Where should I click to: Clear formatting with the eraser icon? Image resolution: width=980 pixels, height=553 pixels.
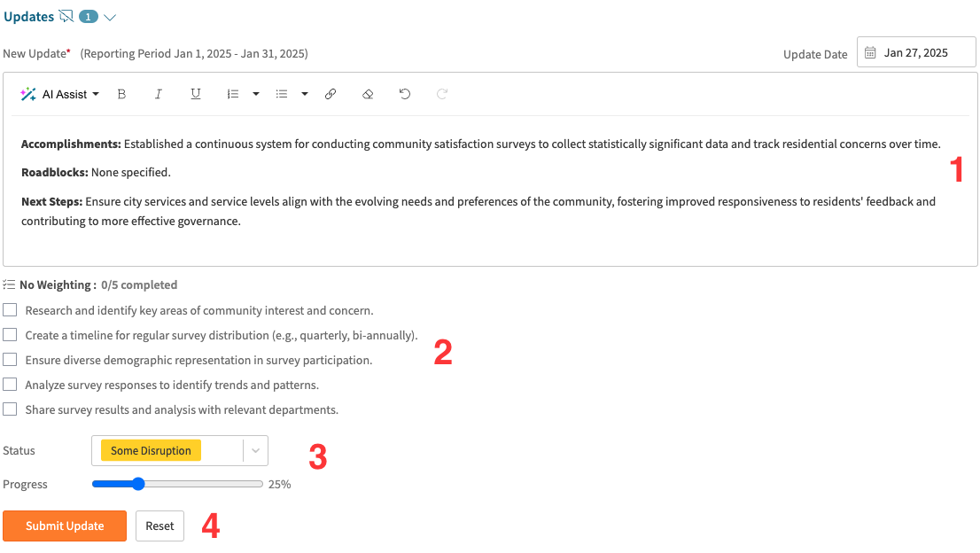(368, 94)
